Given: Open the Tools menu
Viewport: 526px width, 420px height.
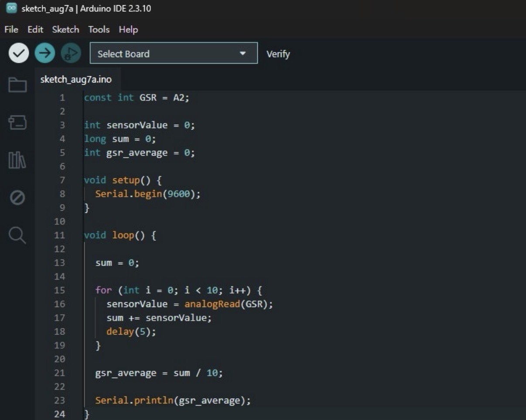Looking at the screenshot, I should [99, 30].
